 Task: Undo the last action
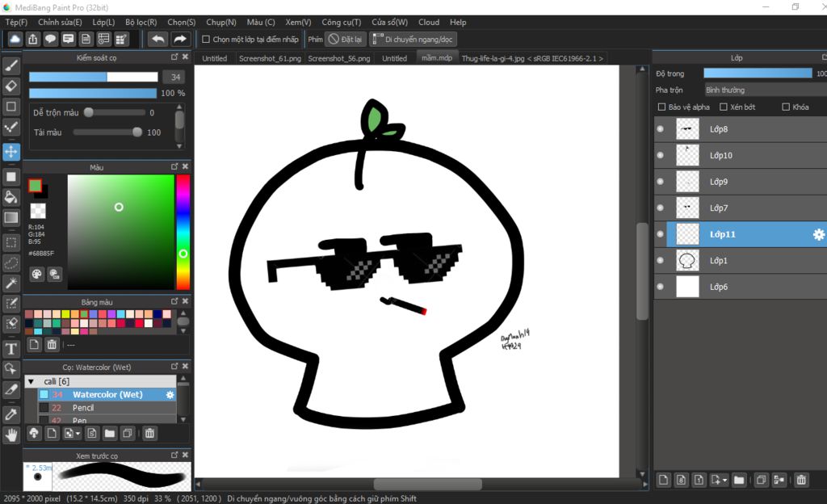(157, 39)
